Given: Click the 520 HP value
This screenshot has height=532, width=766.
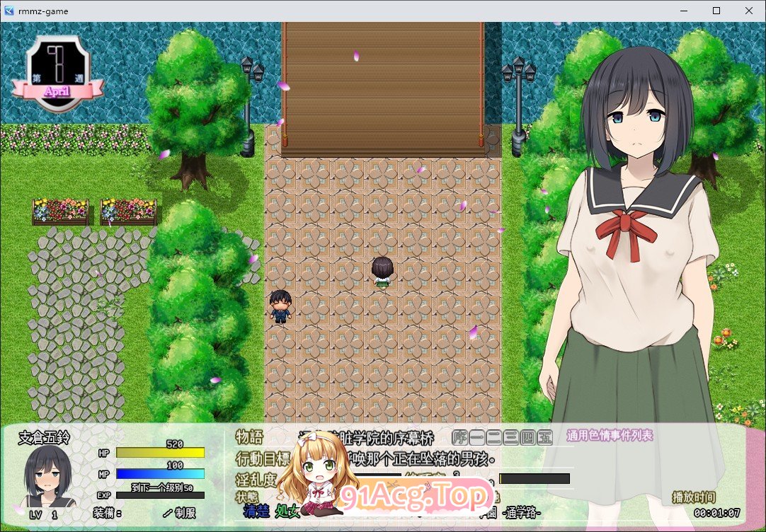Looking at the screenshot, I should tap(174, 444).
